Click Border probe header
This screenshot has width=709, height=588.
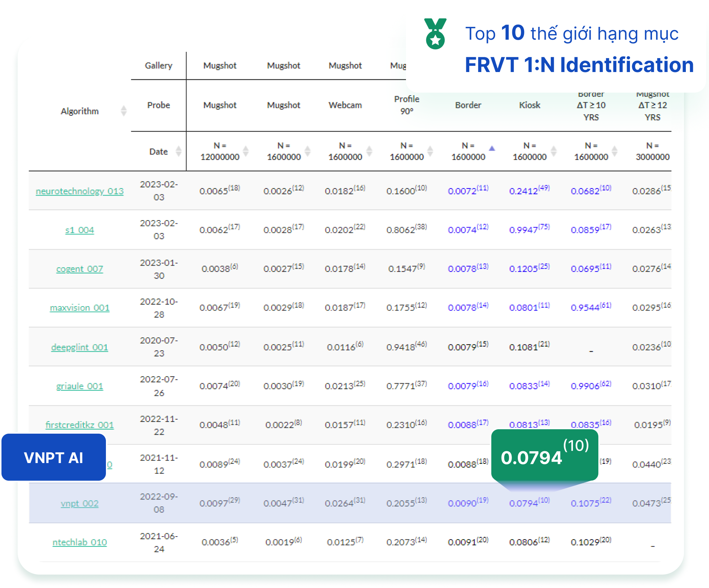click(468, 105)
